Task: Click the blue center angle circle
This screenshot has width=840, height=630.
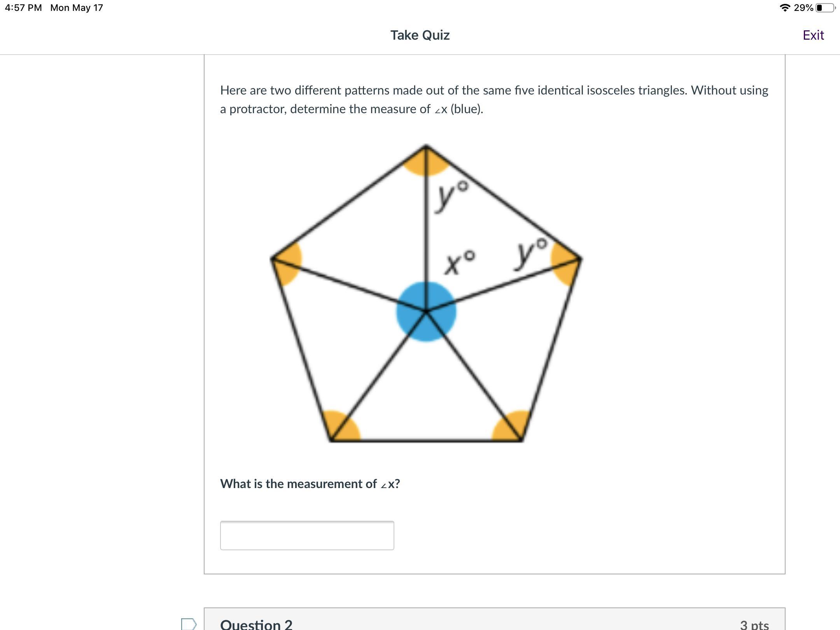Action: click(x=426, y=311)
